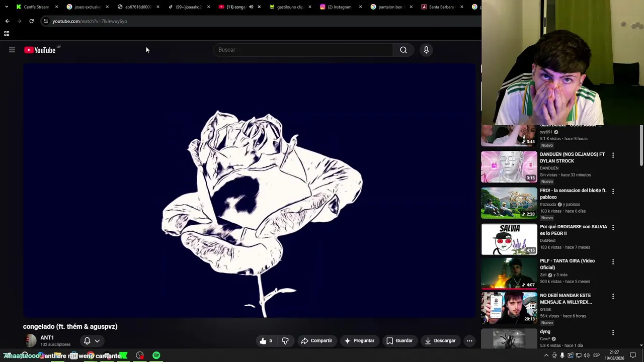644x362 pixels.
Task: Switch to the ab67616d0000 tab
Action: pos(137,7)
